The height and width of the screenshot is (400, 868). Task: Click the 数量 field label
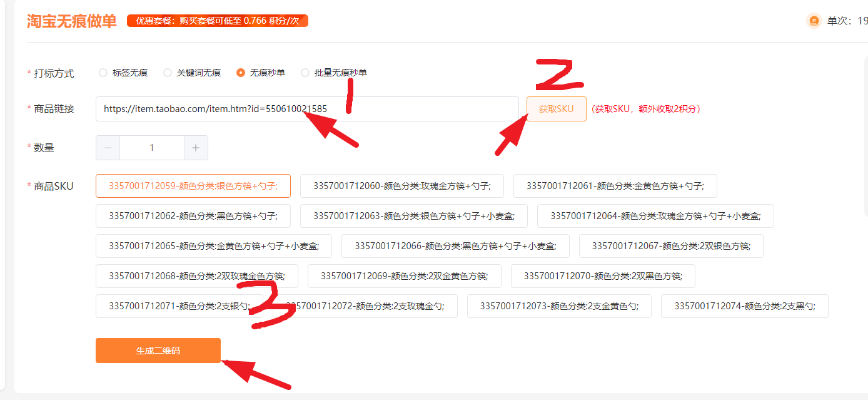(x=44, y=148)
